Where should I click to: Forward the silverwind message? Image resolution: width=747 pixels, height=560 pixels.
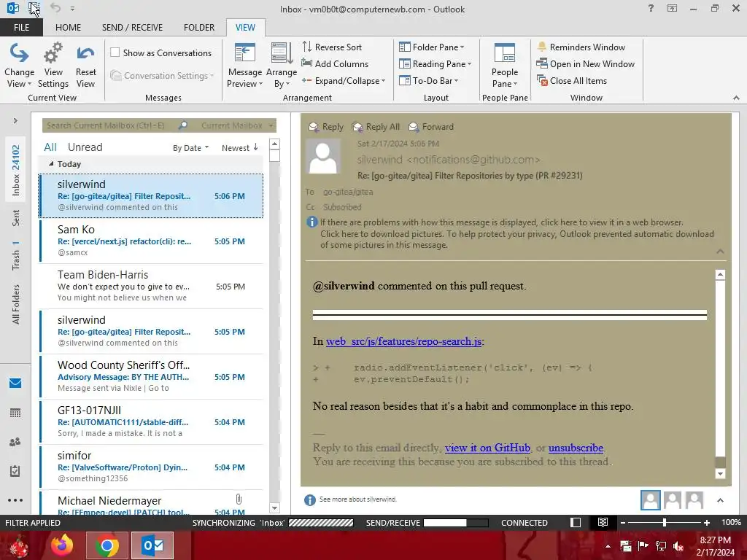click(x=431, y=127)
